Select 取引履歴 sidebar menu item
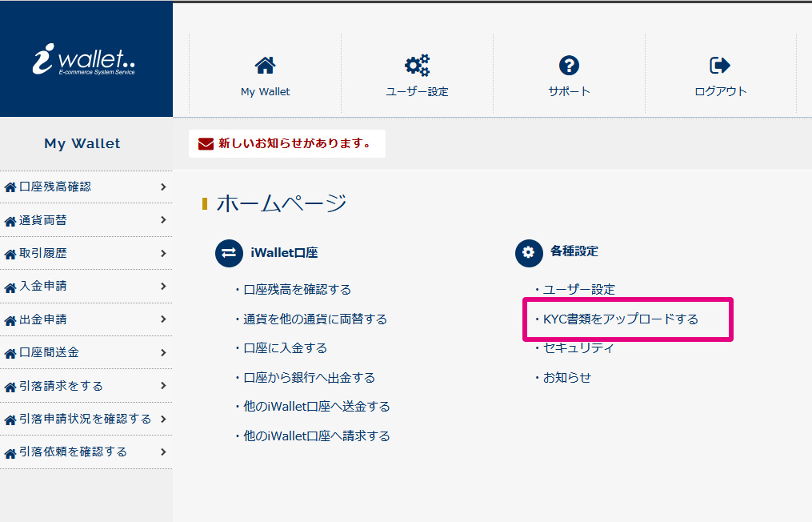 point(86,254)
